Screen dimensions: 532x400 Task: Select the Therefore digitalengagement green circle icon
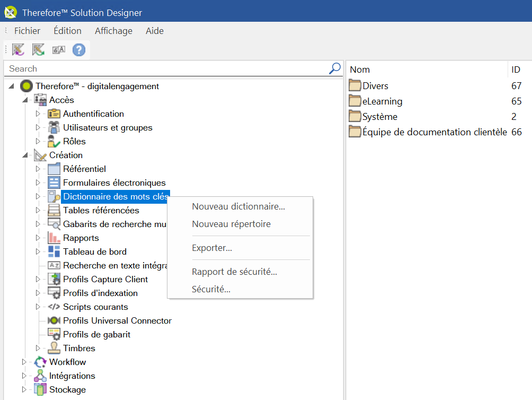pyautogui.click(x=26, y=86)
